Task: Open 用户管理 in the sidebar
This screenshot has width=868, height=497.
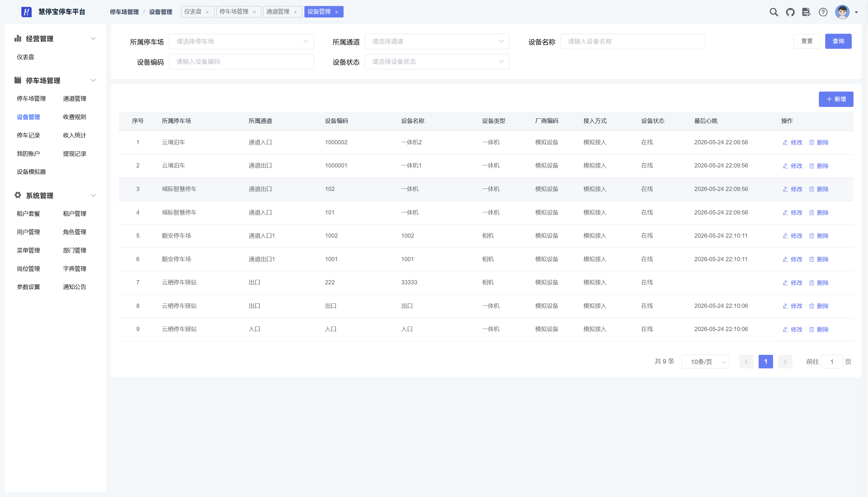Action: pyautogui.click(x=28, y=232)
